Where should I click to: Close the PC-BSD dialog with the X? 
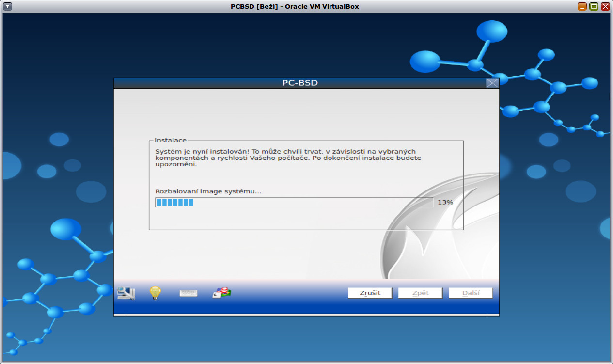click(x=493, y=82)
